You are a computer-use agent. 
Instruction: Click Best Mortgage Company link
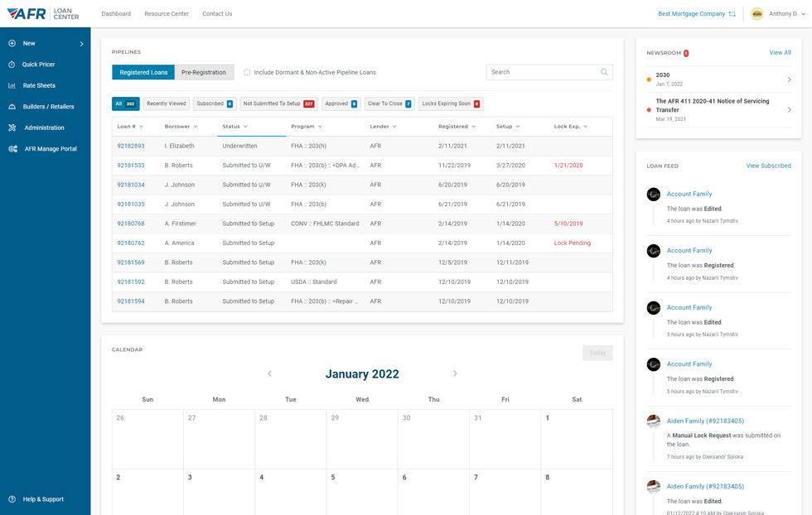691,14
